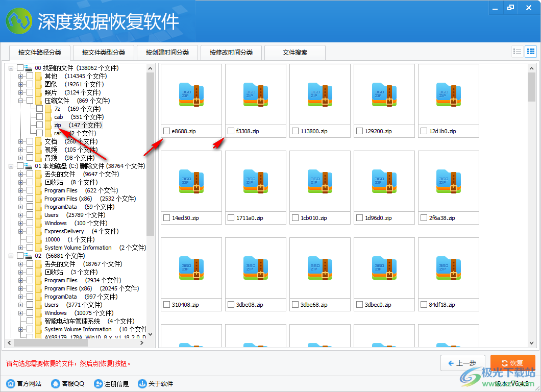Select Program Files (x86) (2532 个文件) row
The width and height of the screenshot is (541, 392).
[x=90, y=199]
